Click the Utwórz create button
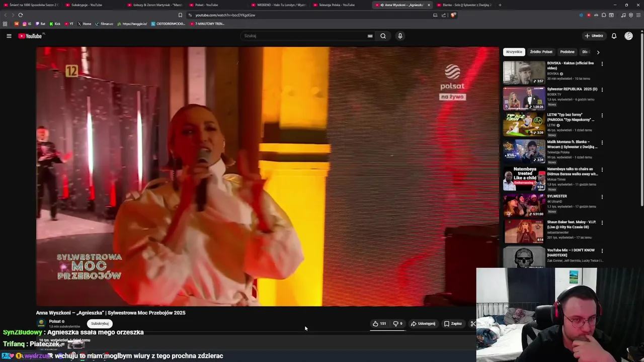This screenshot has height=362, width=644. pos(594,36)
